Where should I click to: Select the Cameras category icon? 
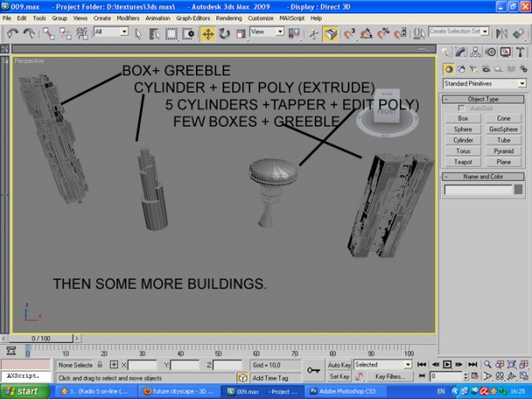(486, 69)
